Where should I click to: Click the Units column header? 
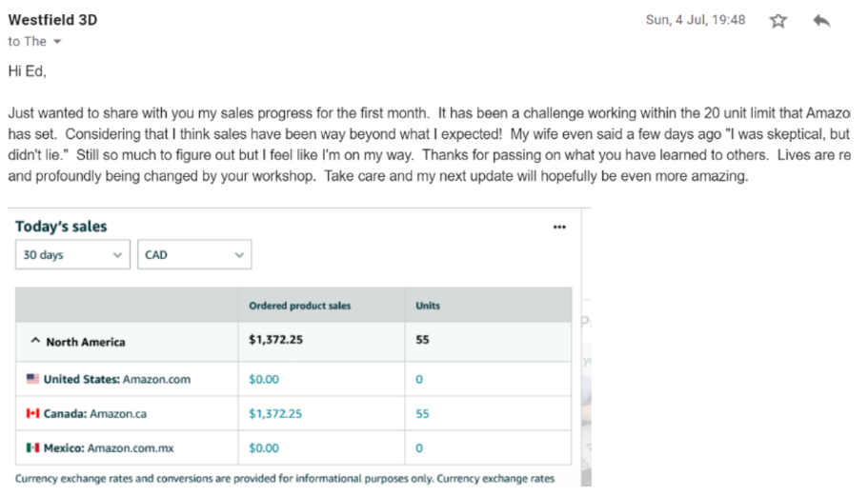pyautogui.click(x=428, y=306)
